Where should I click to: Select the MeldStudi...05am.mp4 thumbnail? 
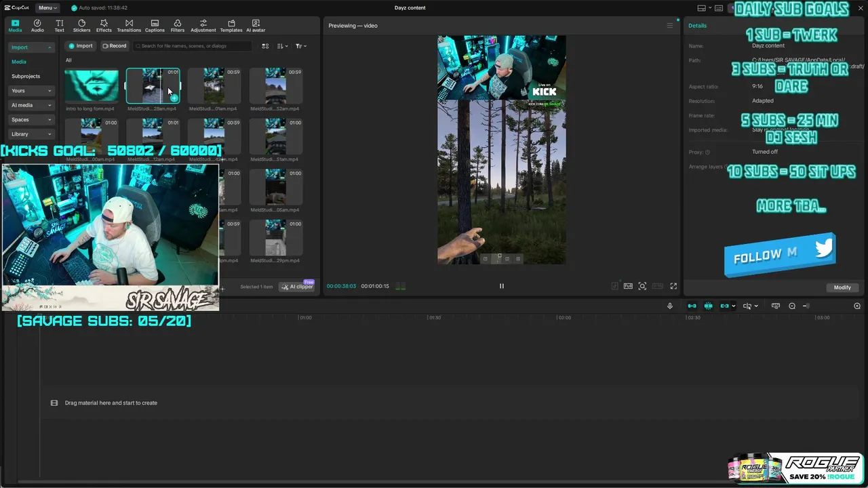click(276, 186)
